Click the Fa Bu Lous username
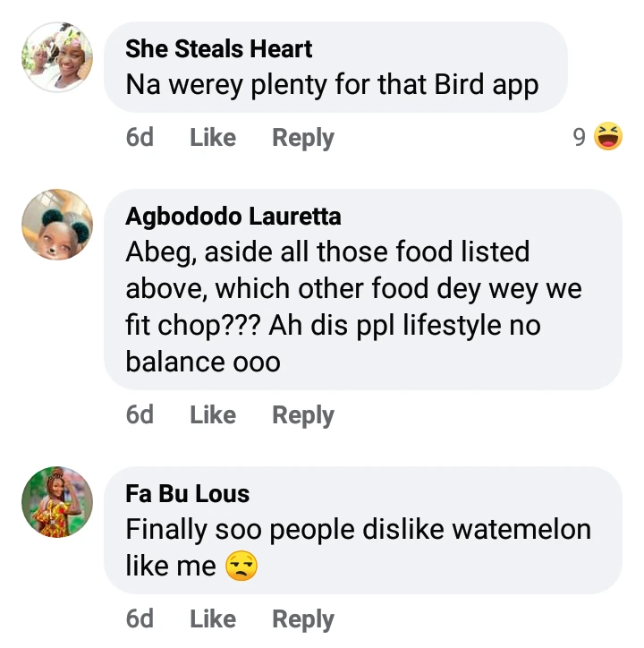The image size is (644, 648). coord(188,494)
